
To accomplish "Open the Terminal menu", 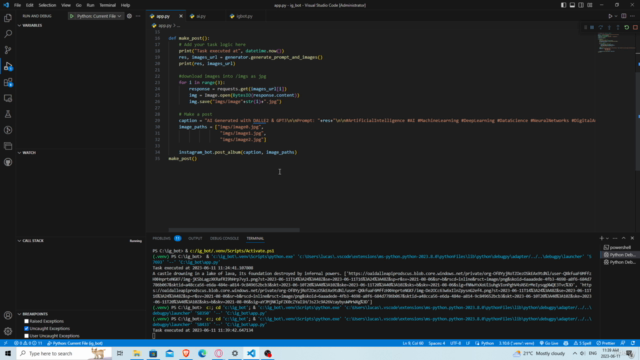I will pos(107,5).
